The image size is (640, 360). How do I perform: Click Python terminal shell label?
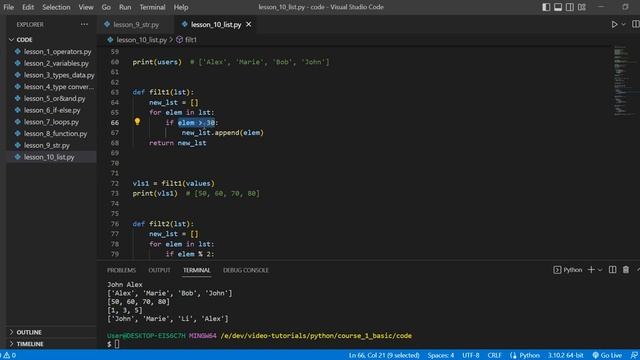tap(568, 270)
